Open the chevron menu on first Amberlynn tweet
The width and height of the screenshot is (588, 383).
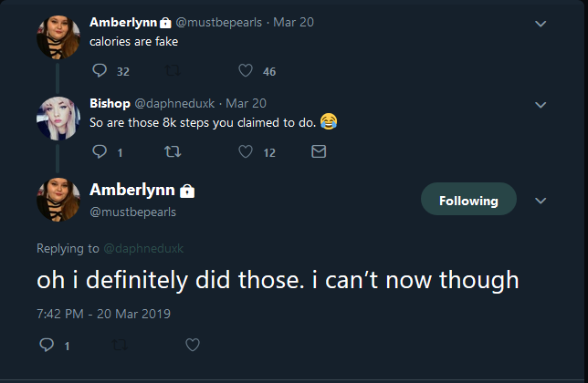click(x=541, y=24)
